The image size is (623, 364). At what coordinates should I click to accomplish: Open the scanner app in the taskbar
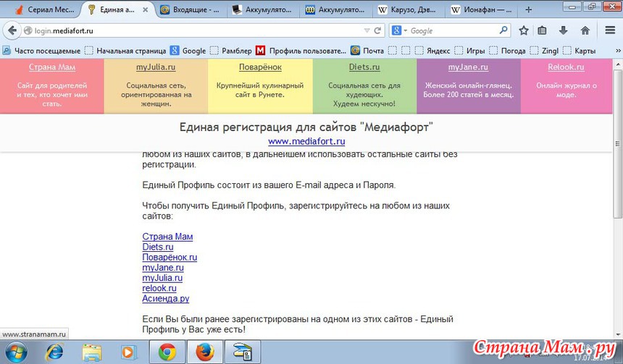(243, 352)
